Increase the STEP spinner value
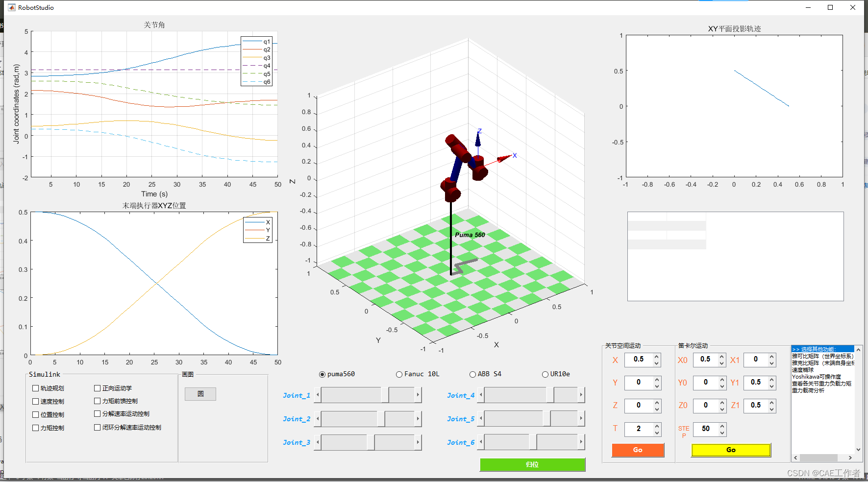 (x=722, y=426)
